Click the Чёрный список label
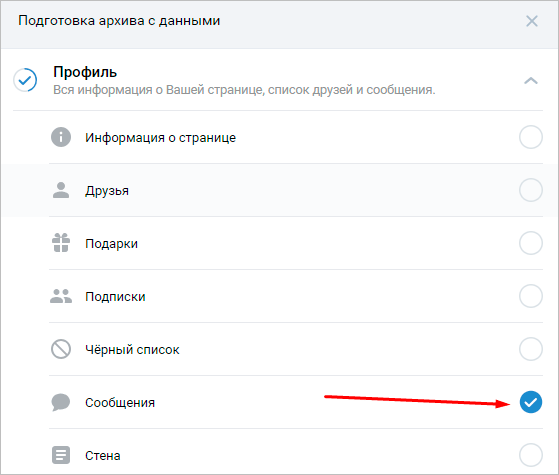 tap(132, 349)
